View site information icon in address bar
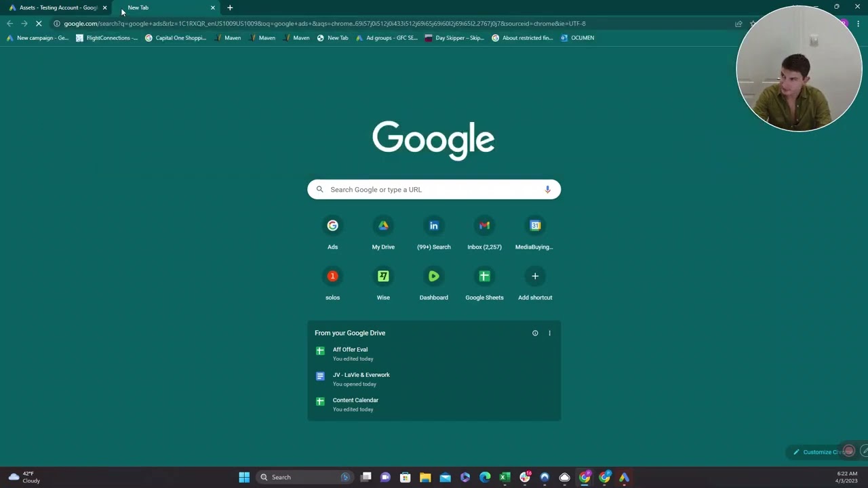The width and height of the screenshot is (868, 488). [x=57, y=24]
